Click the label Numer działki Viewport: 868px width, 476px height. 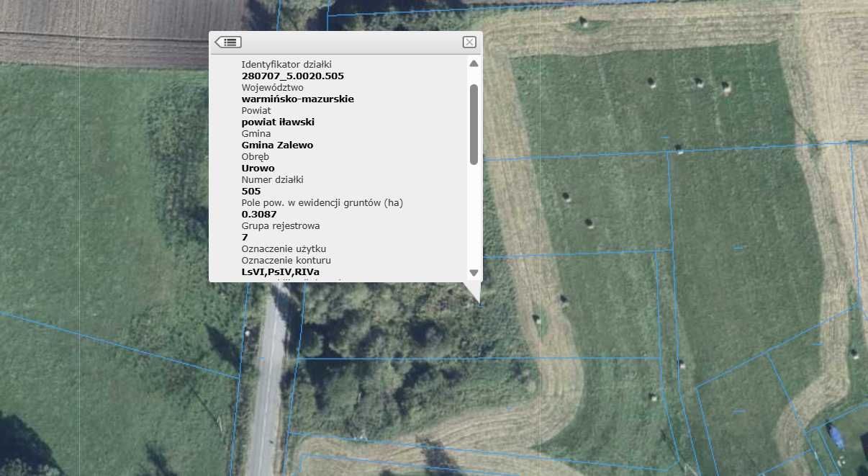(273, 179)
